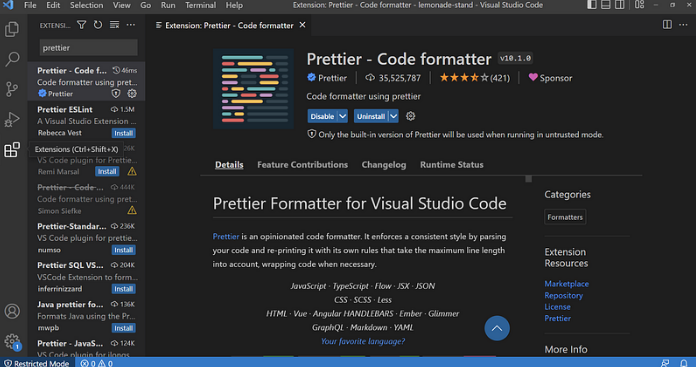Open the Run menu

(168, 5)
